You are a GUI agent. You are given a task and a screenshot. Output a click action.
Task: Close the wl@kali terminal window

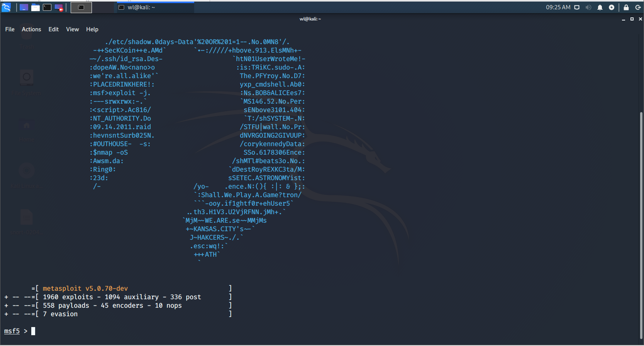[641, 19]
